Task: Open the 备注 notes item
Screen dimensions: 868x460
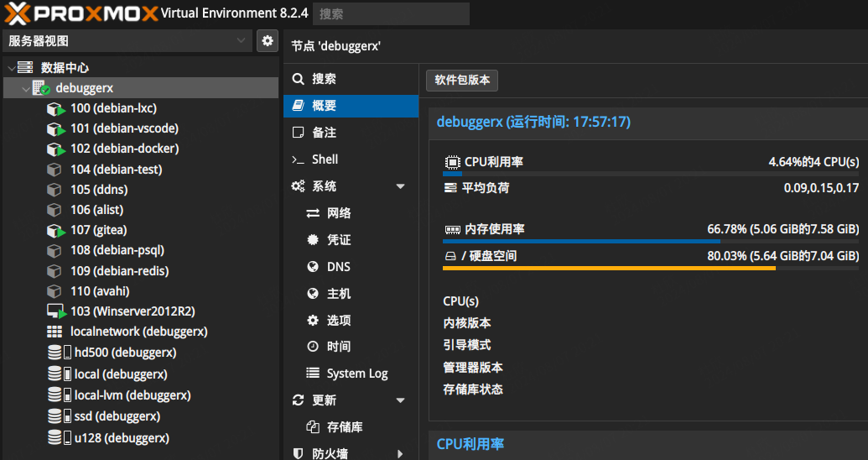Action: coord(351,133)
